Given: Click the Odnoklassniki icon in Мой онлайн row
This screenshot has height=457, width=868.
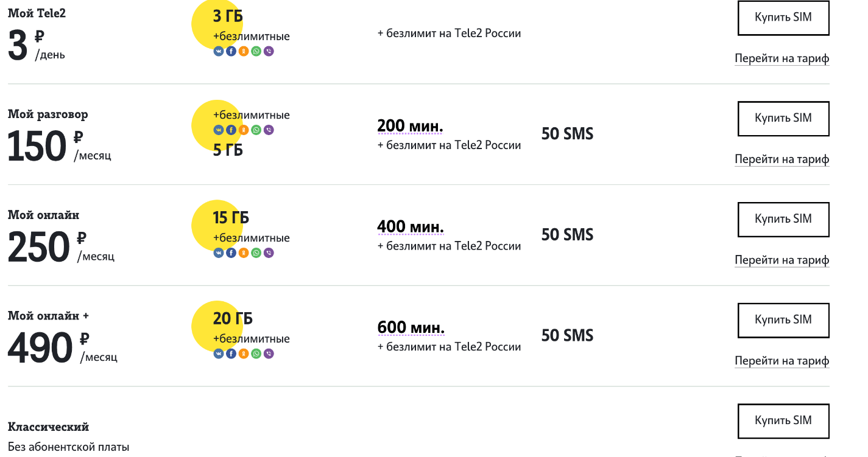Looking at the screenshot, I should (x=244, y=253).
